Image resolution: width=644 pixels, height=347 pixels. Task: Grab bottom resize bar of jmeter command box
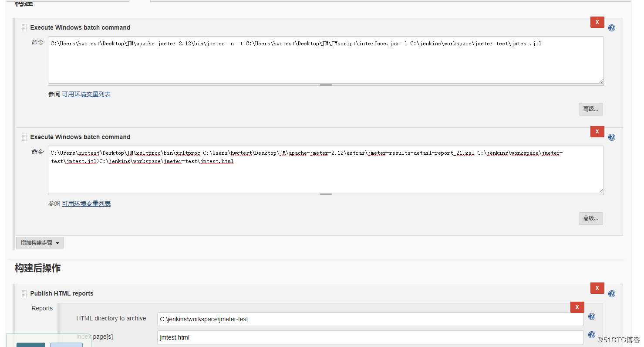pos(326,85)
